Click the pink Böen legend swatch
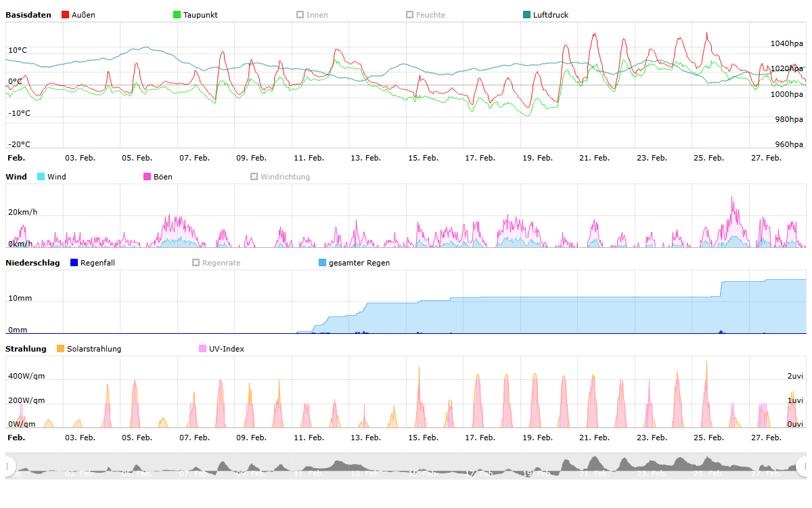812x508 pixels. click(x=148, y=177)
